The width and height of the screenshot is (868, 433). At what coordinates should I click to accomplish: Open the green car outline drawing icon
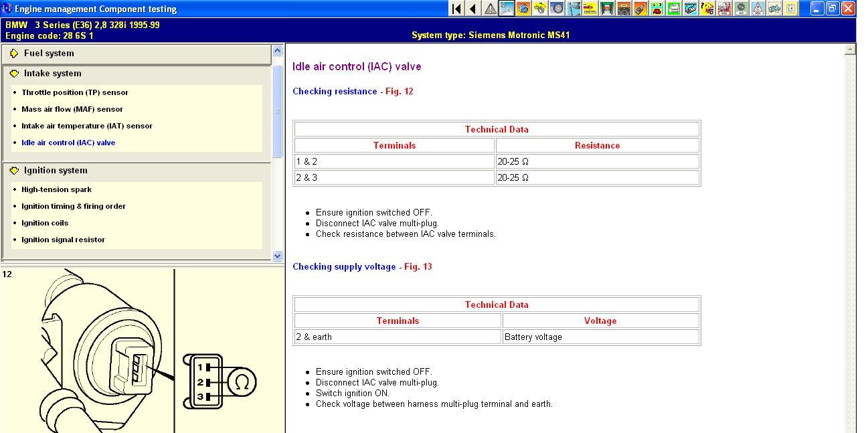[774, 9]
